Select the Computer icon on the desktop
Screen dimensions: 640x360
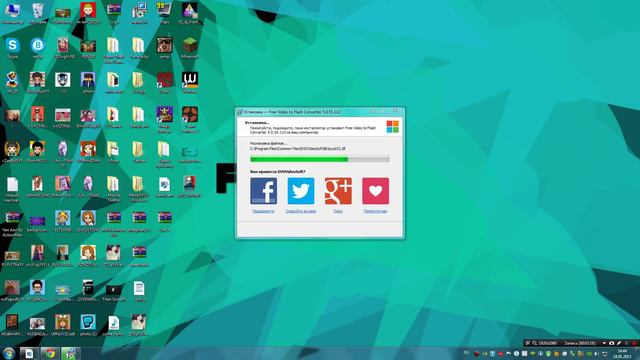(x=13, y=13)
